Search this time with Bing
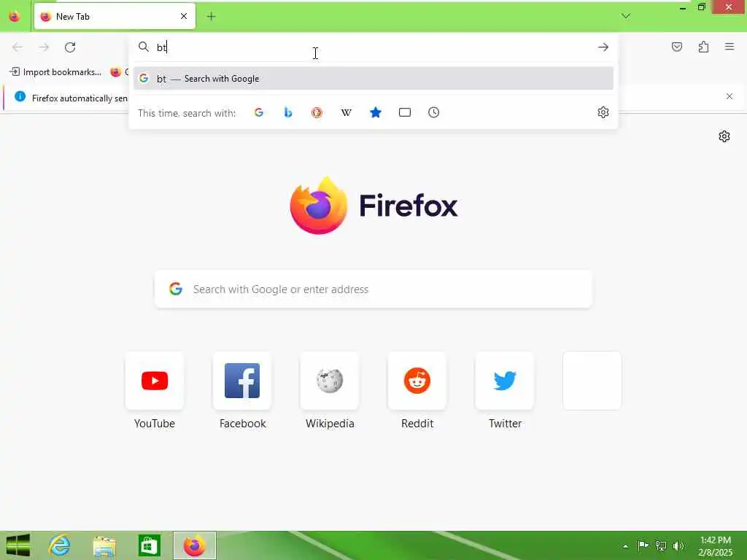Viewport: 747px width, 560px height. 287,112
